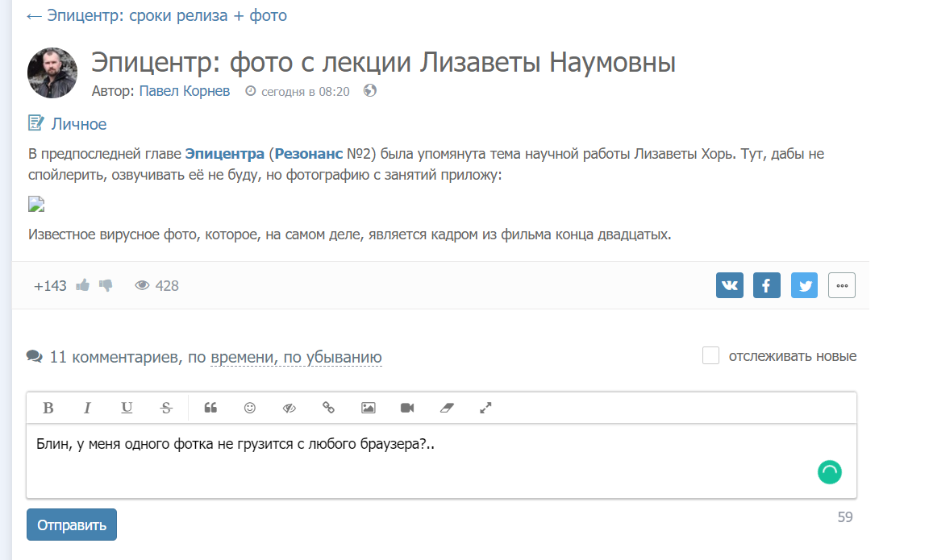Dislike the post with thumbs down

click(x=106, y=285)
